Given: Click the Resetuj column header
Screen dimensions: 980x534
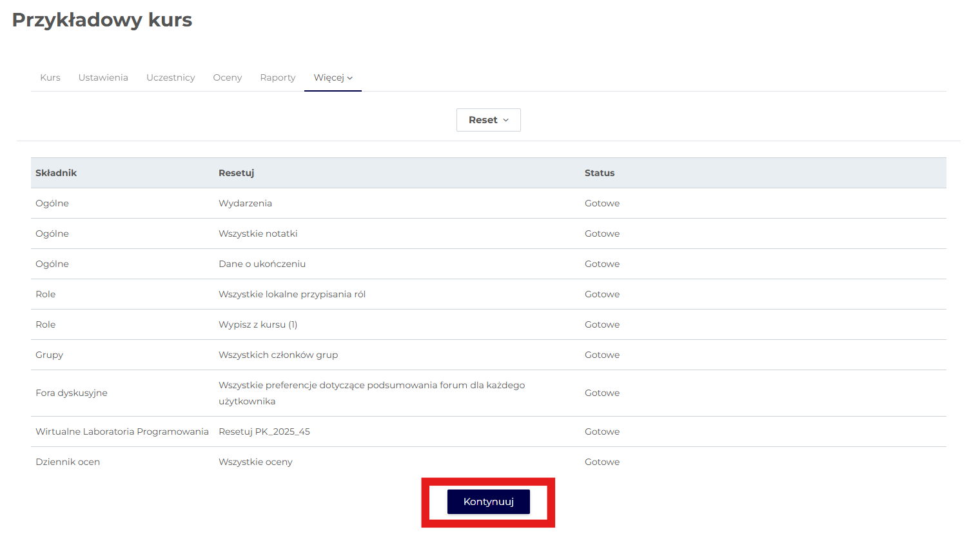Looking at the screenshot, I should pos(237,173).
